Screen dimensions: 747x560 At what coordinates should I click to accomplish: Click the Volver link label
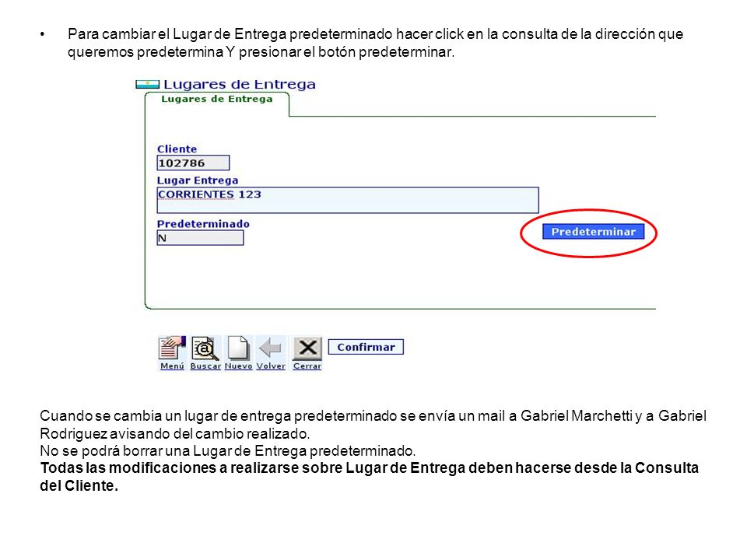(x=271, y=366)
